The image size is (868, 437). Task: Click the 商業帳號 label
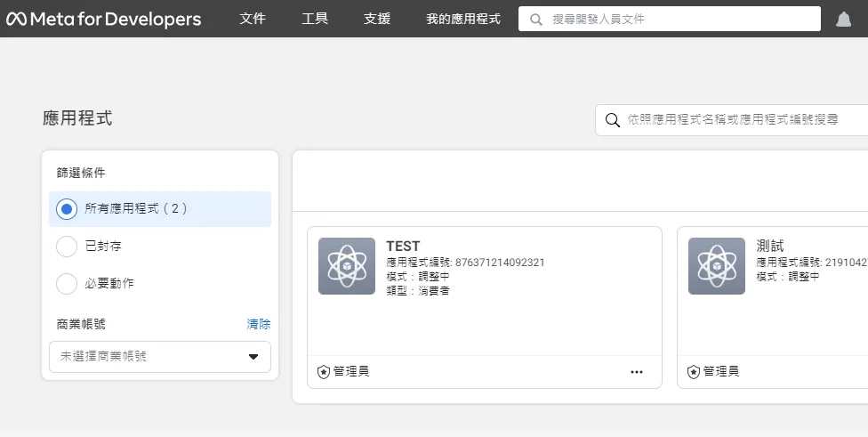tap(81, 324)
